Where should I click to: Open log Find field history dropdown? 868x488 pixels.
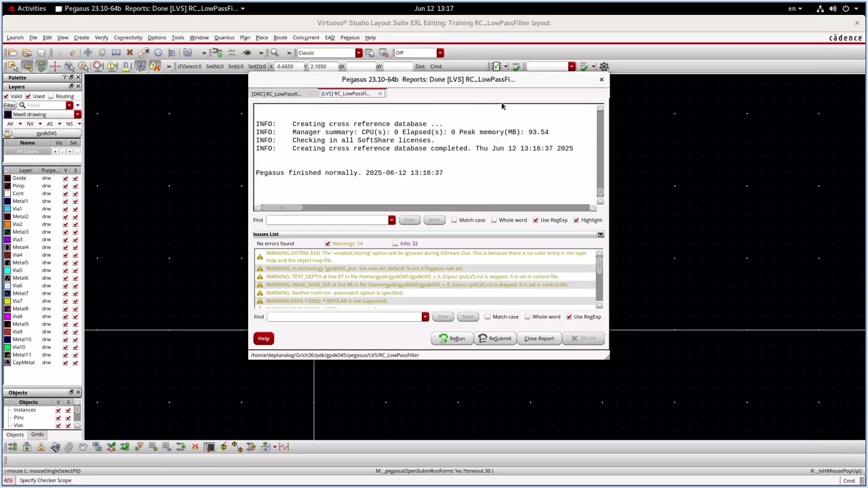tap(391, 220)
